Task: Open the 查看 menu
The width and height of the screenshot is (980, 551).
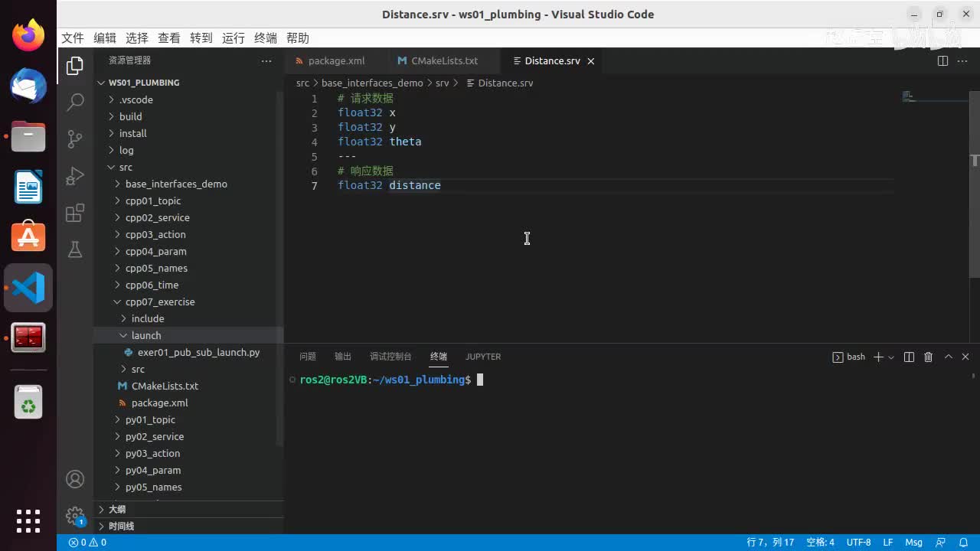Action: [x=169, y=38]
